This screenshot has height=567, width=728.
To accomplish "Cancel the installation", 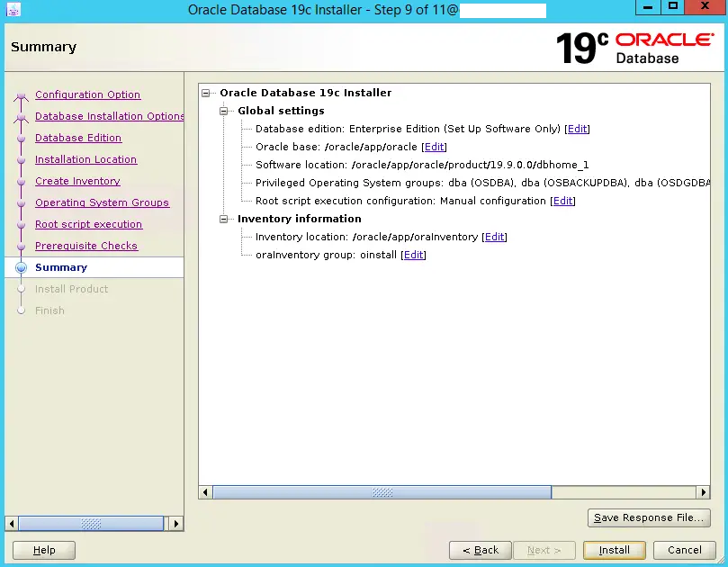I will (x=685, y=550).
